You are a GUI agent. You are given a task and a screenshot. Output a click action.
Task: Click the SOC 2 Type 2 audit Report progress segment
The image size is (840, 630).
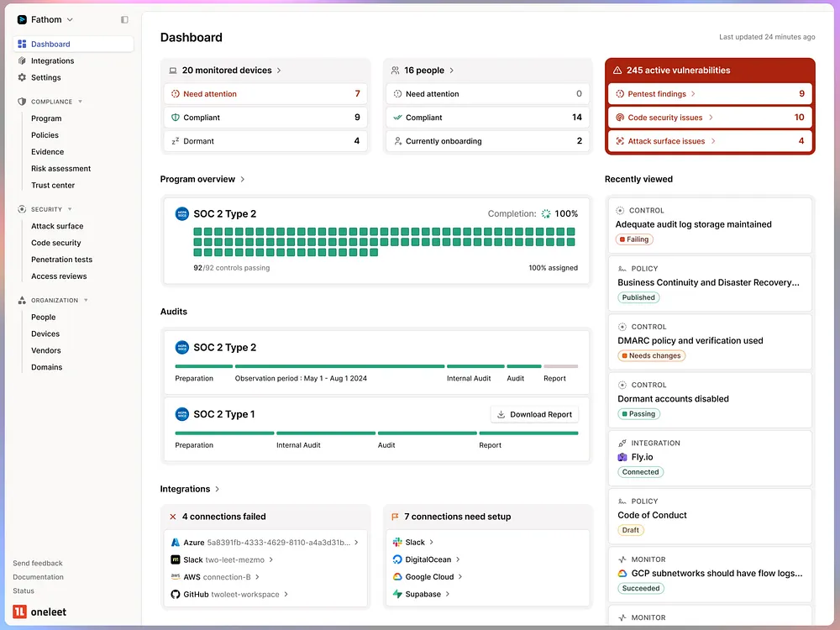(x=560, y=366)
